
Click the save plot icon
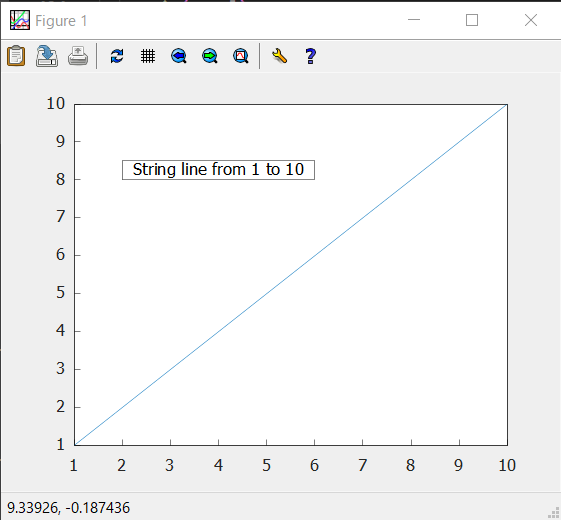[x=47, y=56]
